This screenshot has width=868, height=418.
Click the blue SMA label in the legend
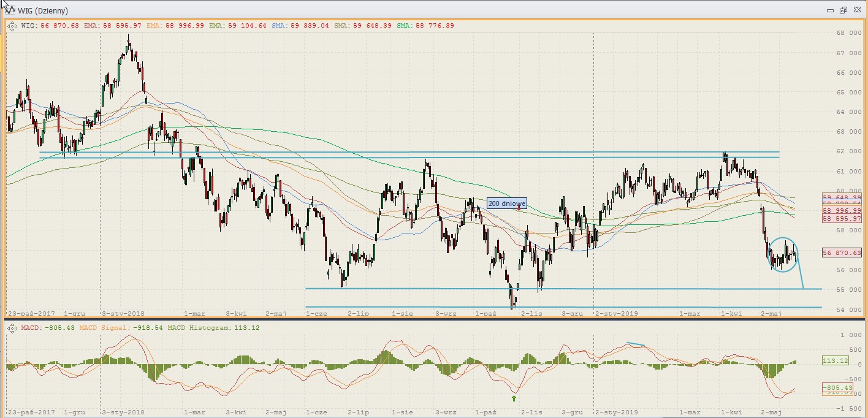tap(281, 26)
